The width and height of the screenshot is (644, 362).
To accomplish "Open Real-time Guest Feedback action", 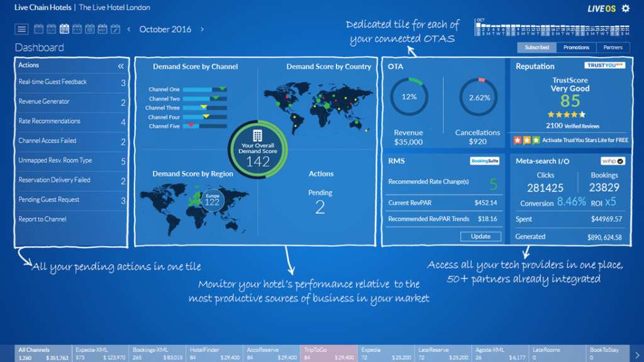I will pyautogui.click(x=72, y=82).
